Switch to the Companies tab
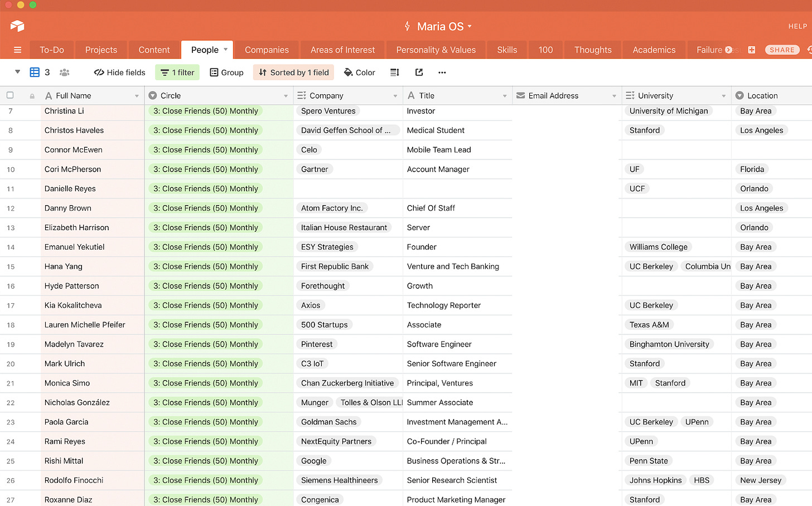Screen dimensions: 812x506 [267, 50]
